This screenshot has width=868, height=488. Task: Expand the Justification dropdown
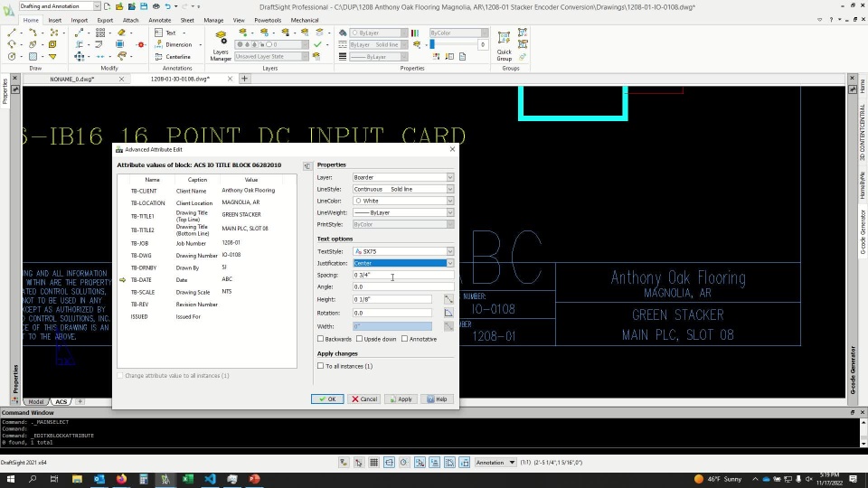point(449,263)
